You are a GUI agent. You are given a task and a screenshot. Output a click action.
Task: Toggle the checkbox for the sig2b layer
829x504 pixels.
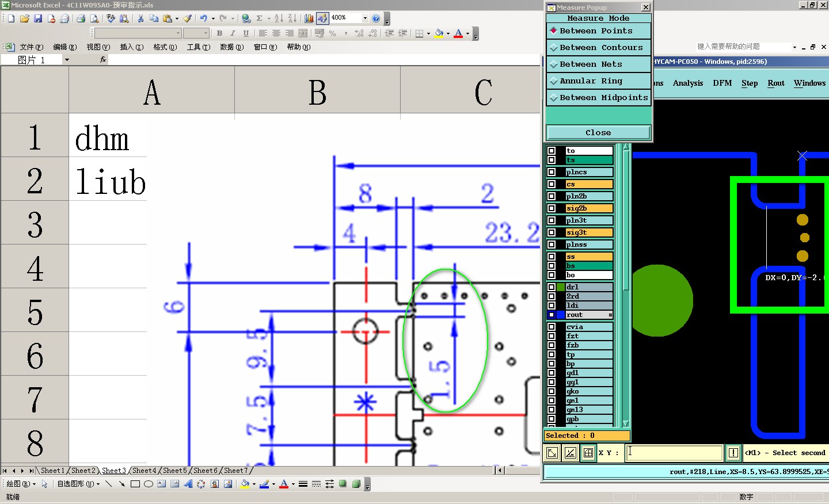[x=552, y=208]
